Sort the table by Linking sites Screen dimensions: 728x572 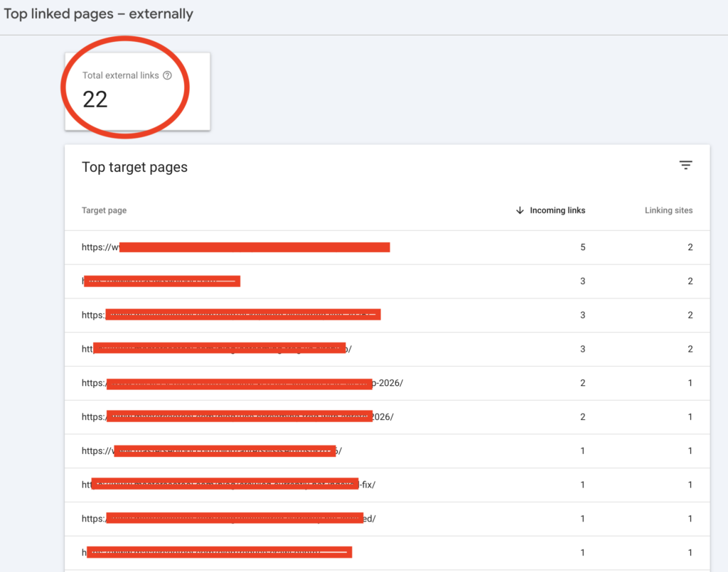(x=668, y=210)
